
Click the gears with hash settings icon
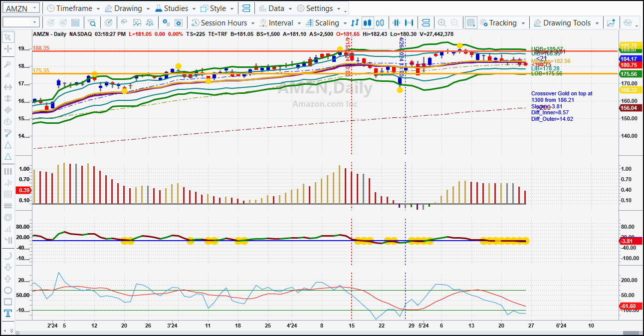point(166,23)
